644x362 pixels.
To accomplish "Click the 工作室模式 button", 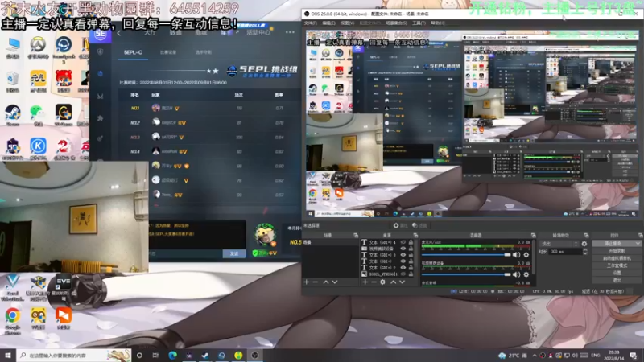I will click(x=617, y=265).
